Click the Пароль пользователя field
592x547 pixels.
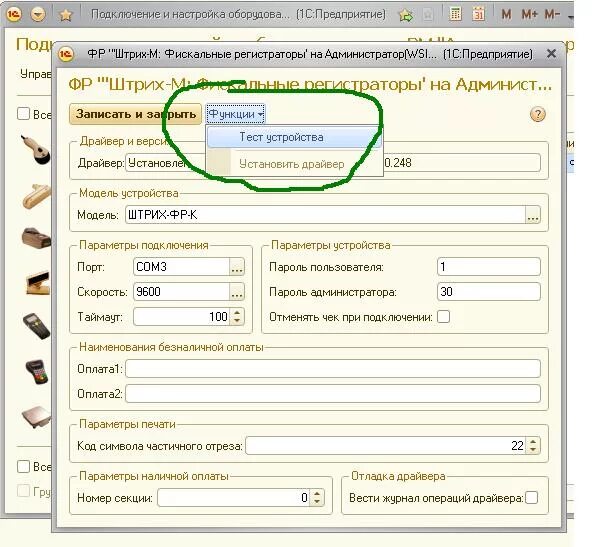489,267
